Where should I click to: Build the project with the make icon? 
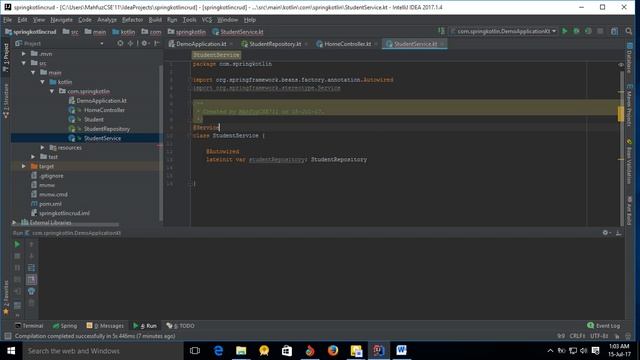pos(441,31)
